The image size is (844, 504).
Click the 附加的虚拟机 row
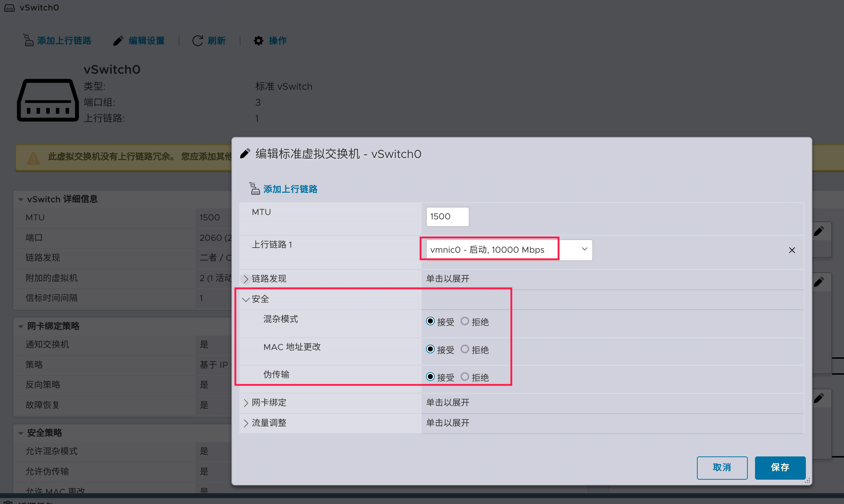(x=123, y=278)
